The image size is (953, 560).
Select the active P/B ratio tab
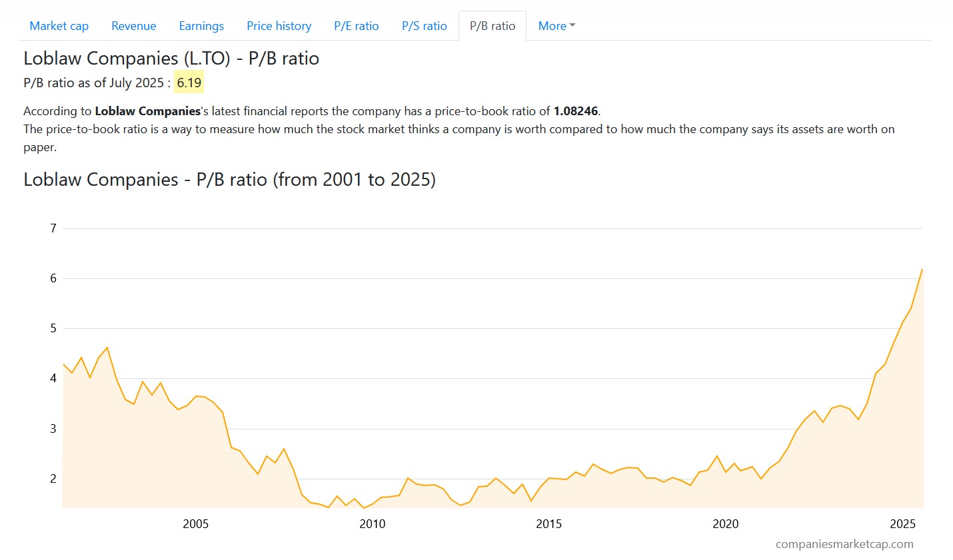492,26
